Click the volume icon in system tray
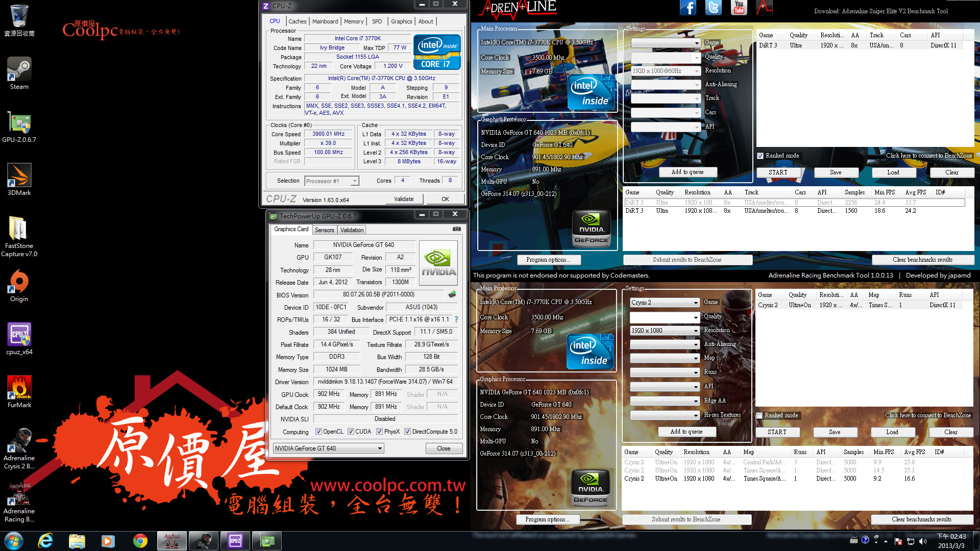The height and width of the screenshot is (551, 980). [x=922, y=541]
